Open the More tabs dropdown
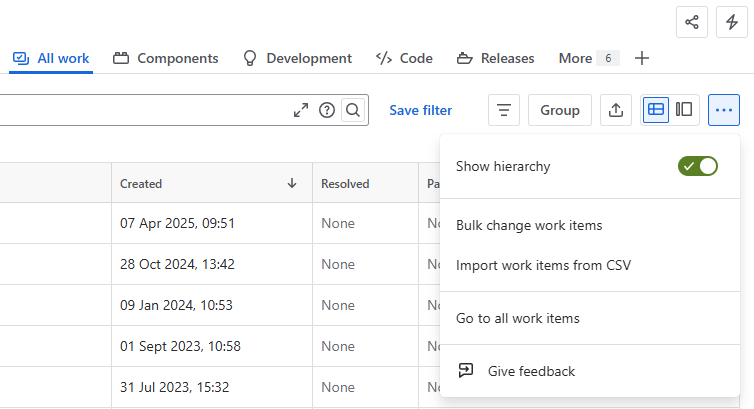The width and height of the screenshot is (754, 409). point(589,58)
